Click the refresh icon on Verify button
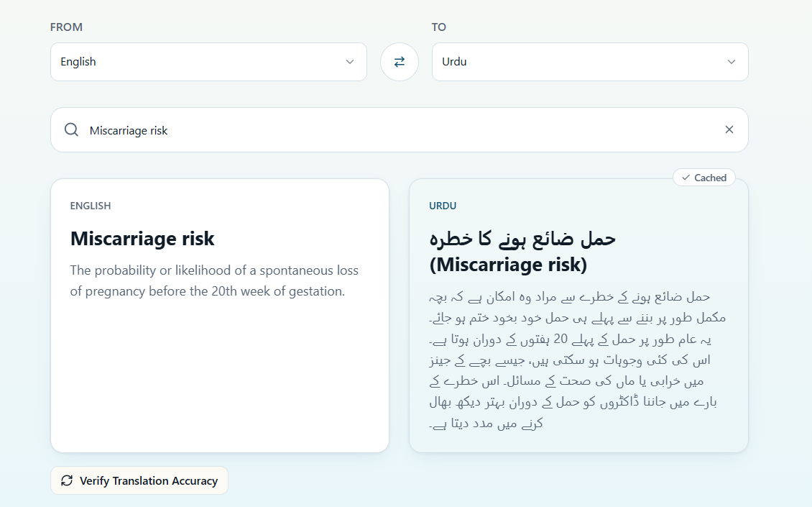The image size is (812, 507). pyautogui.click(x=67, y=480)
